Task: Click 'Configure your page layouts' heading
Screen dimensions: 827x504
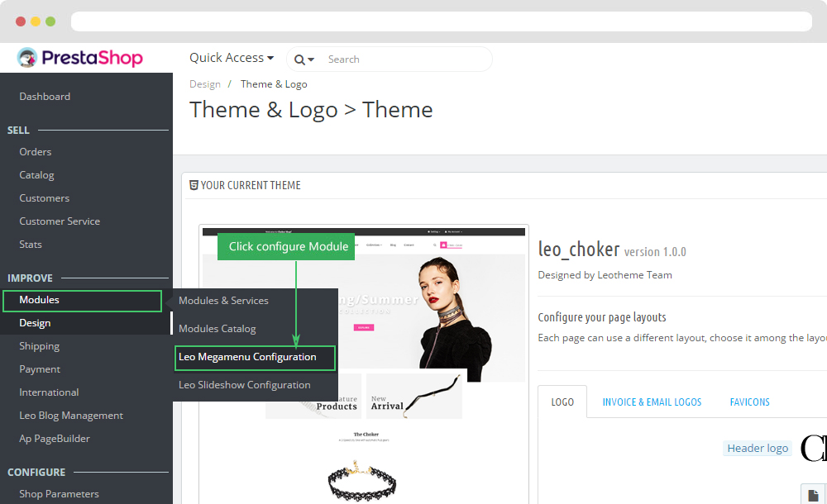Action: [602, 317]
